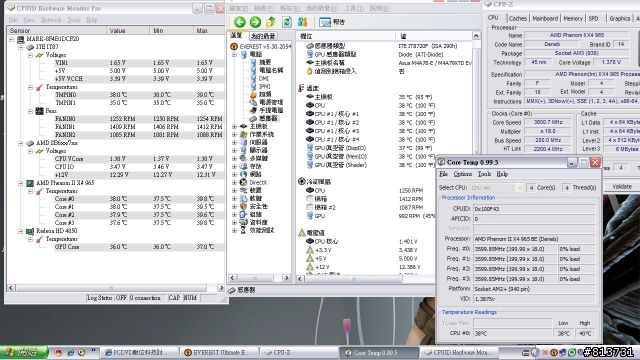Activate CPU-Z taskbar button

click(x=298, y=352)
